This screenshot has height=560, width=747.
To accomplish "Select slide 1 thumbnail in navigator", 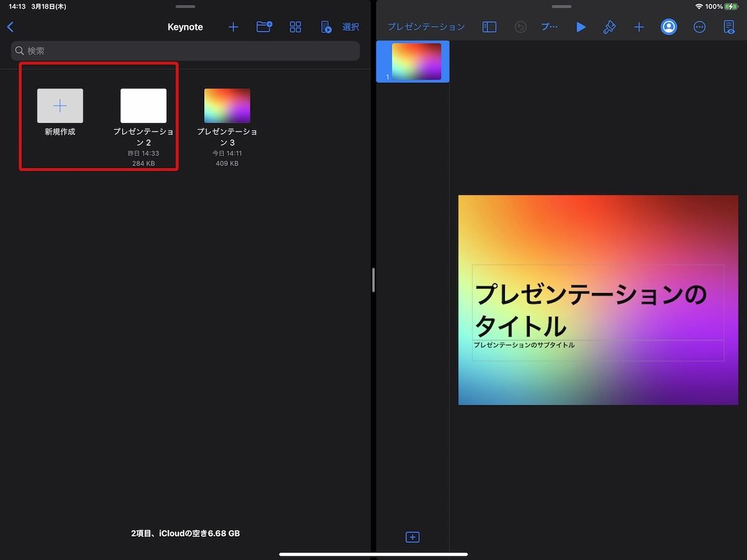I will (x=416, y=62).
